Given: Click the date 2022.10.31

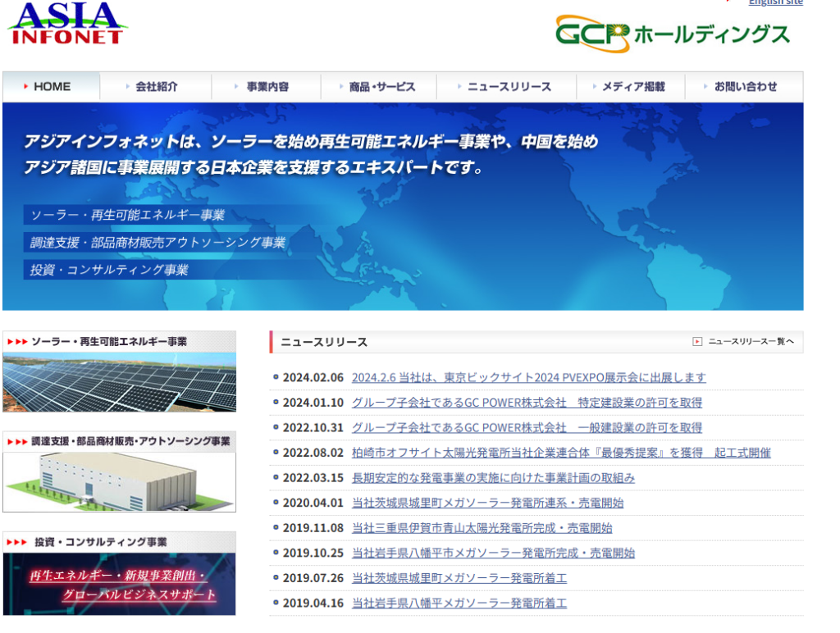Looking at the screenshot, I should 313,427.
